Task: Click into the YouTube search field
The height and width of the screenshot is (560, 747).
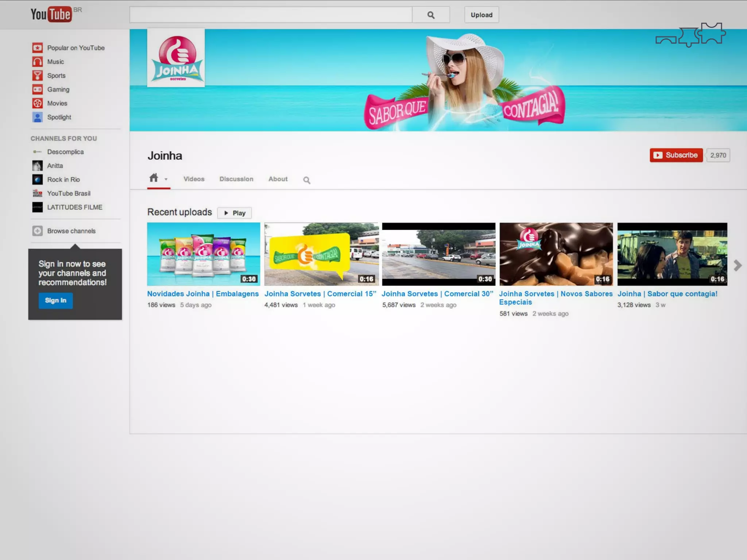Action: point(271,15)
